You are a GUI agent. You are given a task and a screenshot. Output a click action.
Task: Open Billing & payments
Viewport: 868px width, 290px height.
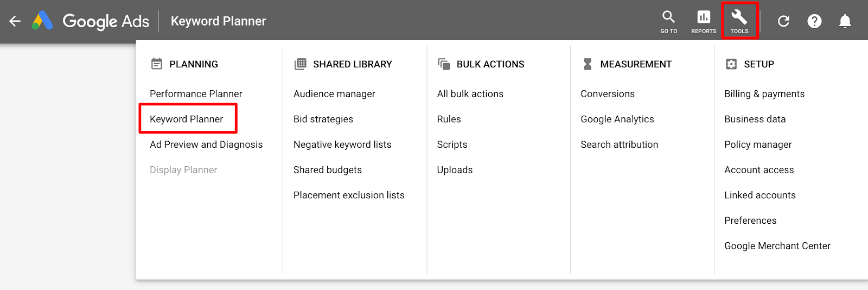[764, 94]
